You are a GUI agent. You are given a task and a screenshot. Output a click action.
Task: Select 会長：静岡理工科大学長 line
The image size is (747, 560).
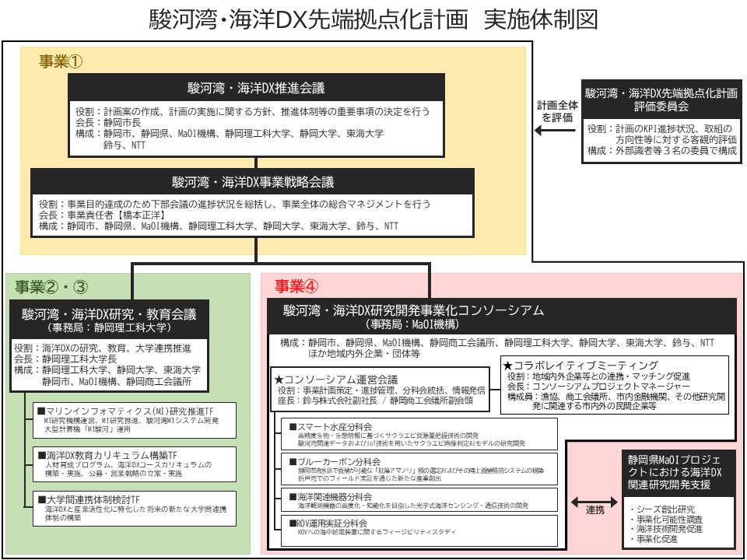65,359
